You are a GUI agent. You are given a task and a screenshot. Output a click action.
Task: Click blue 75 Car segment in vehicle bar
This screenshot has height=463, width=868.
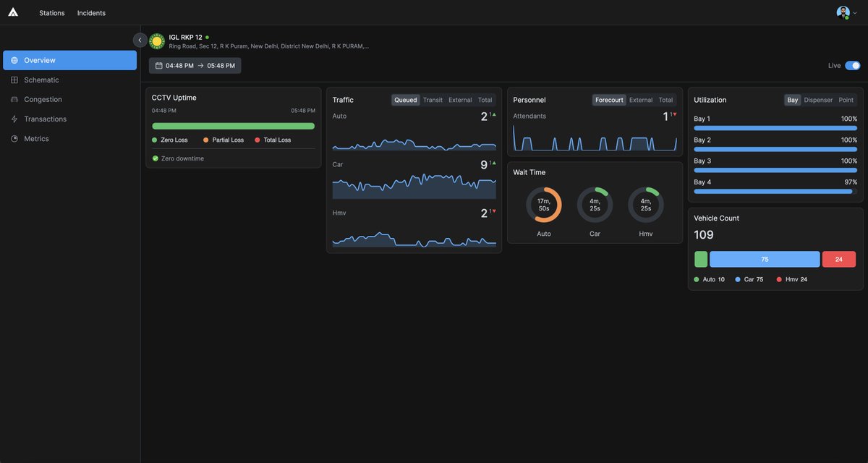pyautogui.click(x=765, y=259)
